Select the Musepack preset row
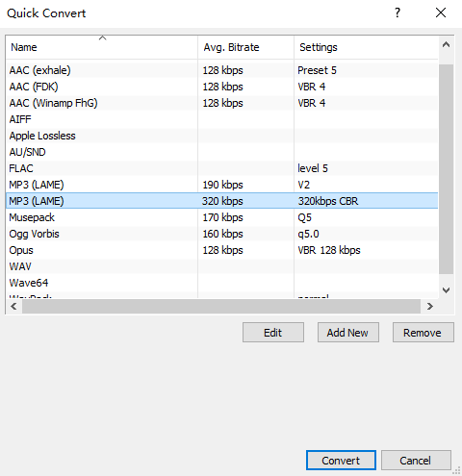The width and height of the screenshot is (462, 476). tap(221, 217)
